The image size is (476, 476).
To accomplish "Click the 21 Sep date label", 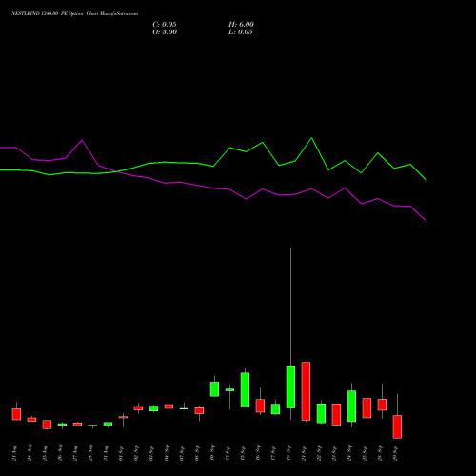I will (x=304, y=453).
